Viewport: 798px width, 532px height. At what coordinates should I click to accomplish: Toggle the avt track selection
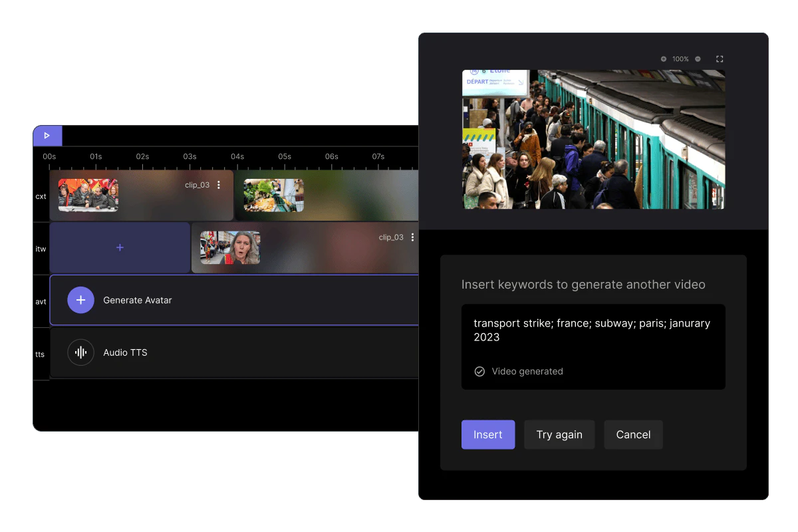click(41, 301)
